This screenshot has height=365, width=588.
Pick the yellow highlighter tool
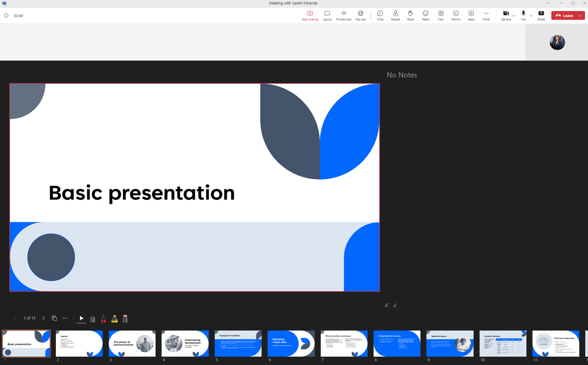[114, 318]
